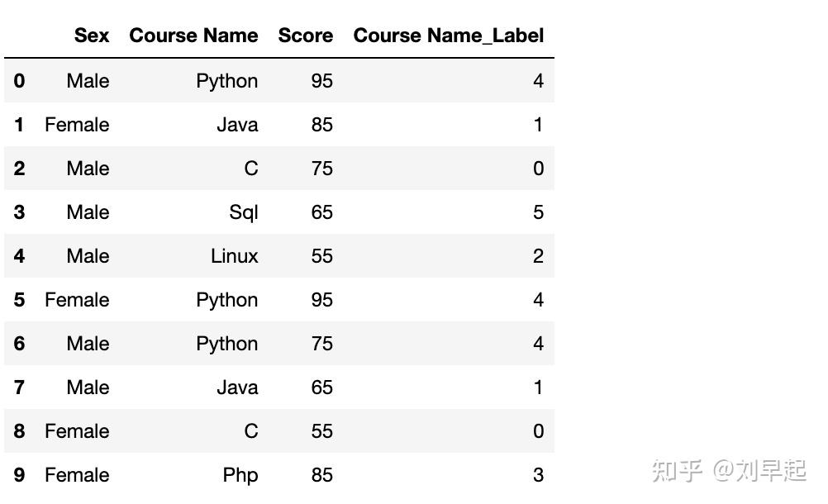828x504 pixels.
Task: Click the Sql course name cell
Action: [243, 212]
